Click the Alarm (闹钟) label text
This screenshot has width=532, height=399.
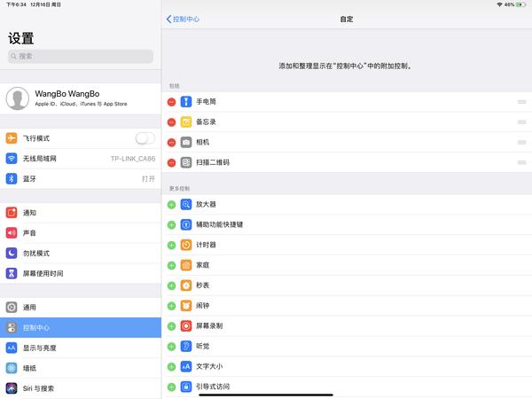point(202,306)
